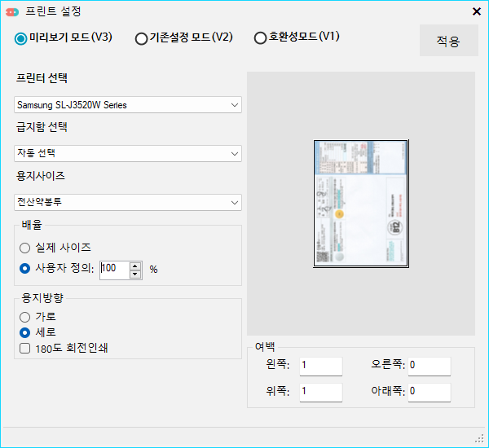Enable 180도 회전인쇄 checkbox
The height and width of the screenshot is (448, 489).
(x=25, y=349)
